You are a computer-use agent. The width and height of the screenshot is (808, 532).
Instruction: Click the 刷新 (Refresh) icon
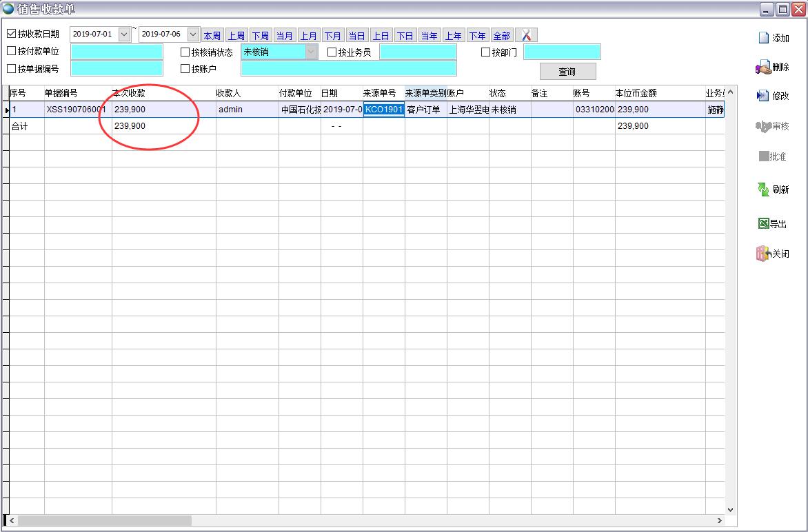click(x=763, y=190)
